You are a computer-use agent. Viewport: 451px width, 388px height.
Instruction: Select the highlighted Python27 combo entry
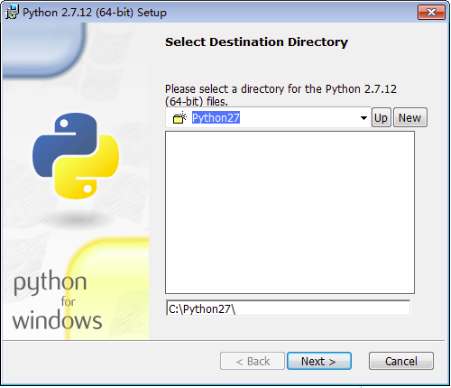(216, 118)
